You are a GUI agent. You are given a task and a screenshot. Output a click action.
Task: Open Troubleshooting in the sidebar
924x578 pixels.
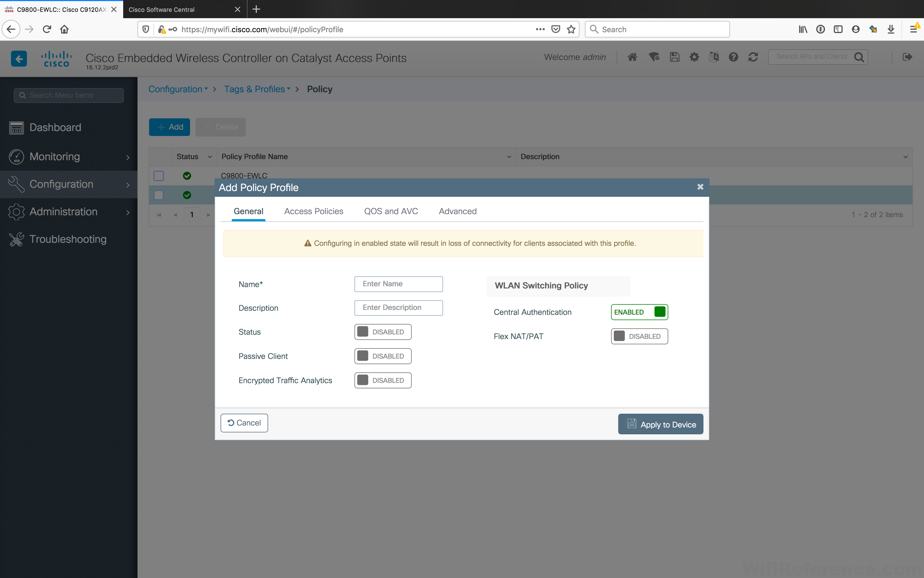69,239
